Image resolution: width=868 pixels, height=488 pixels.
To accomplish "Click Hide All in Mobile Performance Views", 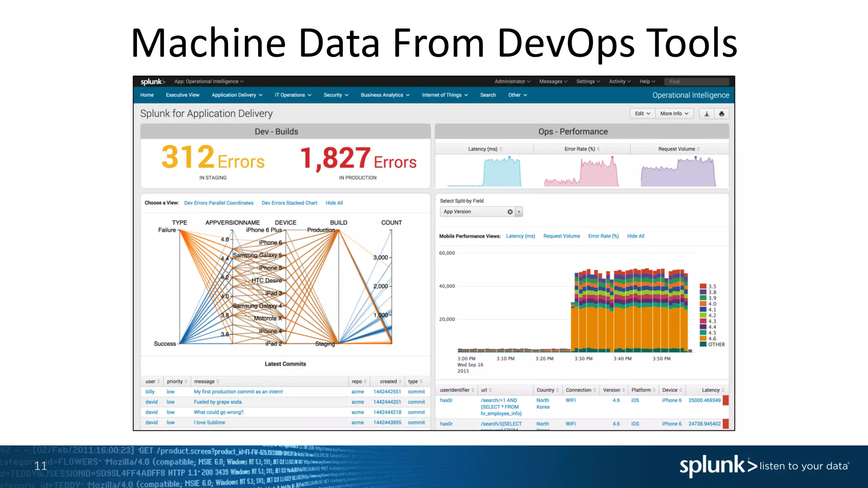I will 635,236.
